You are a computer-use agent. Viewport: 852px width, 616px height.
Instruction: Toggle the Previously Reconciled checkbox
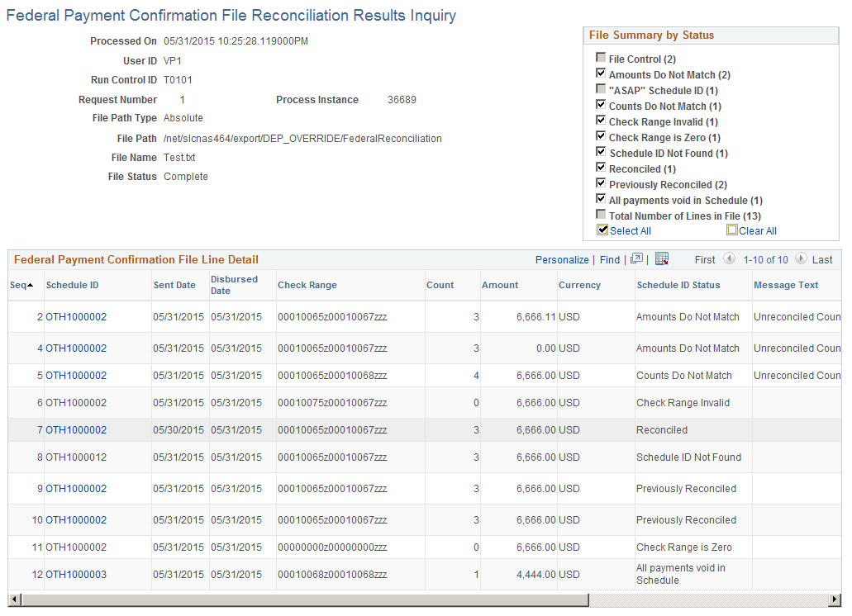pos(600,183)
